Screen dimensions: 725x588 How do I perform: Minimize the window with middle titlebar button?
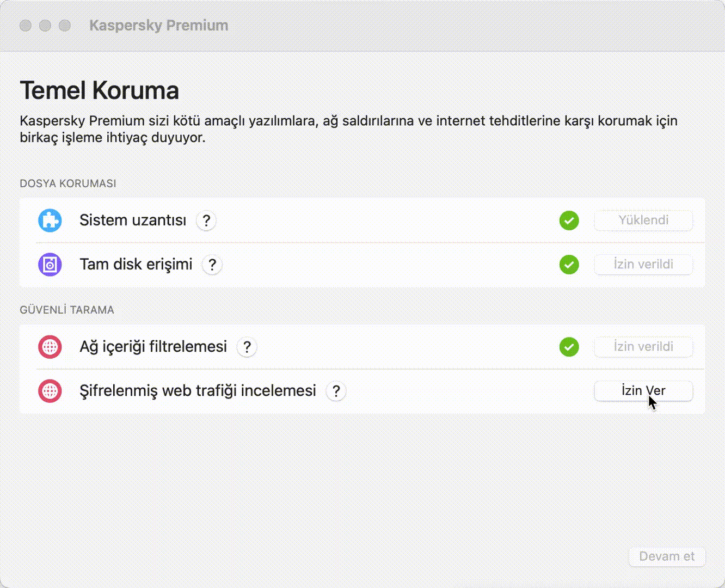coord(45,26)
